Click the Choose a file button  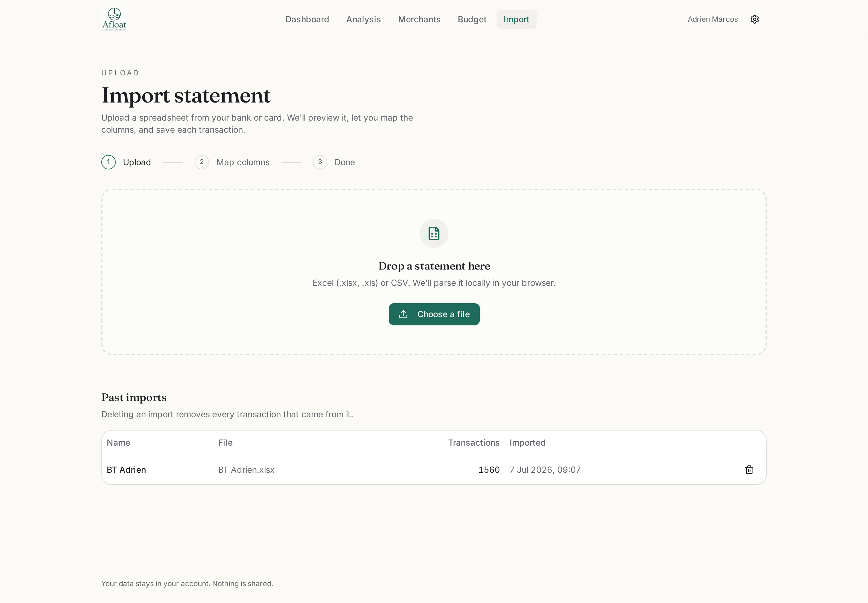[434, 314]
